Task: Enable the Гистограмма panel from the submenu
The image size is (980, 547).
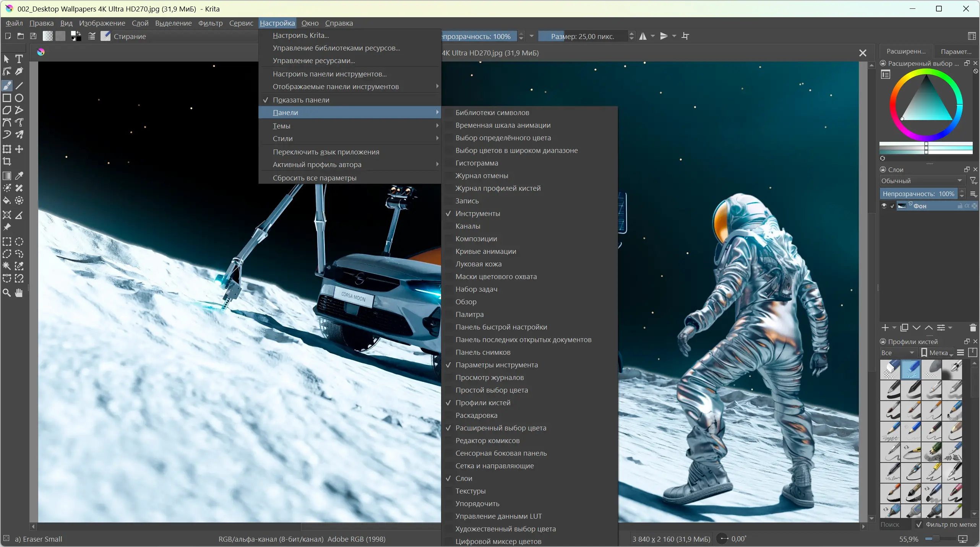Action: 477,163
